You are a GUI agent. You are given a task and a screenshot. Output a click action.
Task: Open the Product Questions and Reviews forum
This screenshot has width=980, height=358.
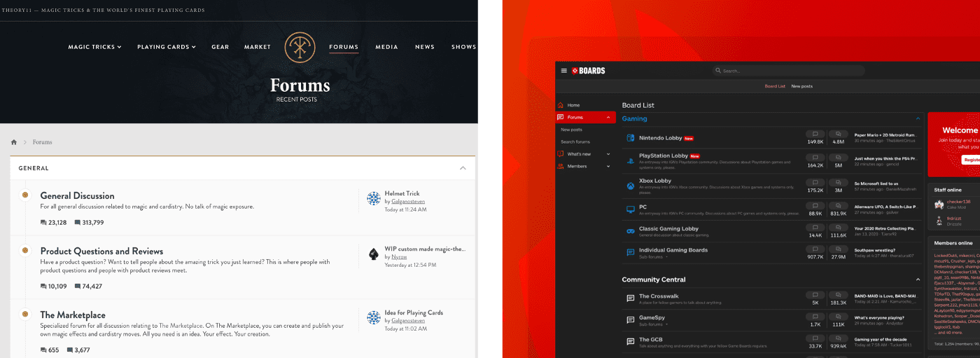coord(101,251)
